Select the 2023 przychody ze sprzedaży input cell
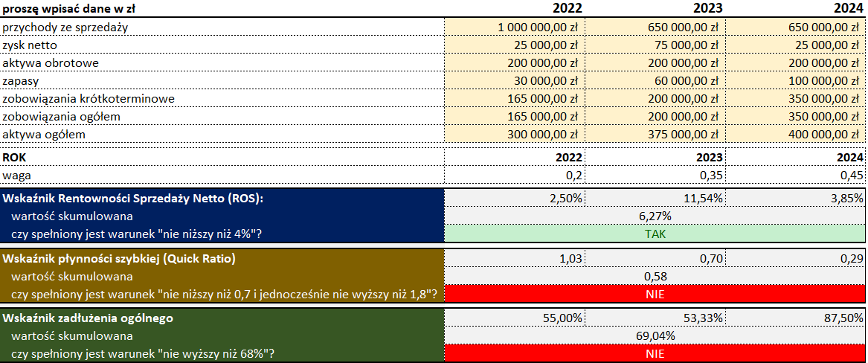Viewport: 868px width, 363px height. coord(655,27)
